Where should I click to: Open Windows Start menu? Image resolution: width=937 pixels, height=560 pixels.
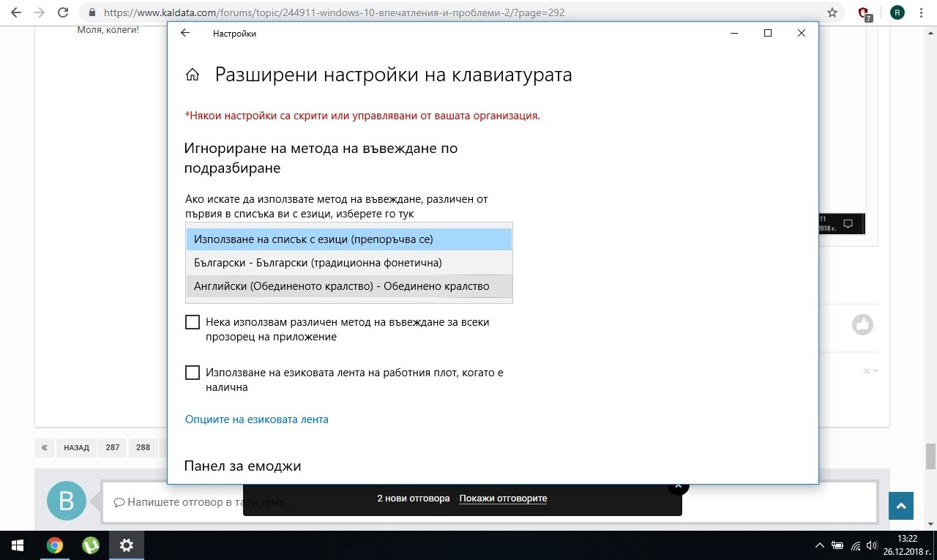(x=18, y=545)
